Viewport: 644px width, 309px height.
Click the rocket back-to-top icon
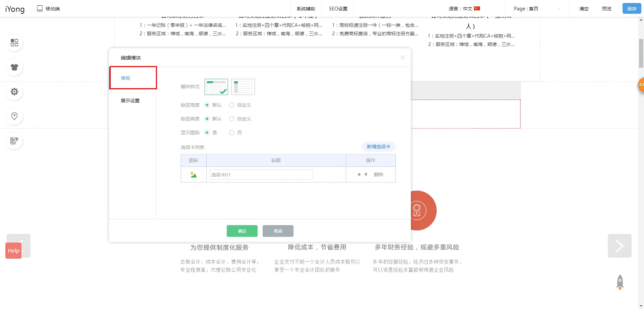pyautogui.click(x=620, y=282)
